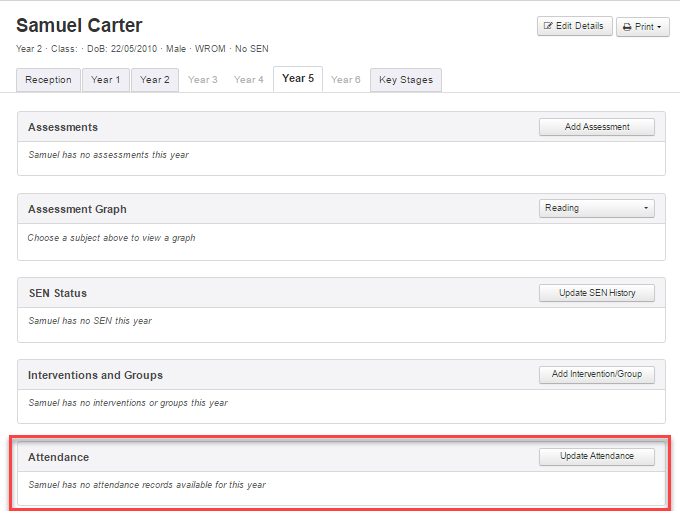Click the Samuel Carter name heading
Image resolution: width=680 pixels, height=511 pixels.
point(79,25)
